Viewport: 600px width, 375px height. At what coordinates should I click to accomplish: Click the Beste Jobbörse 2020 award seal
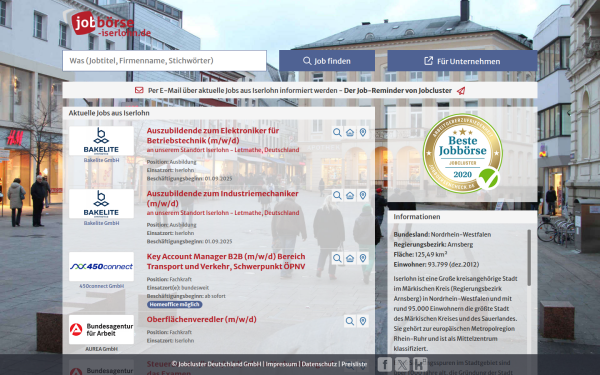click(x=463, y=153)
